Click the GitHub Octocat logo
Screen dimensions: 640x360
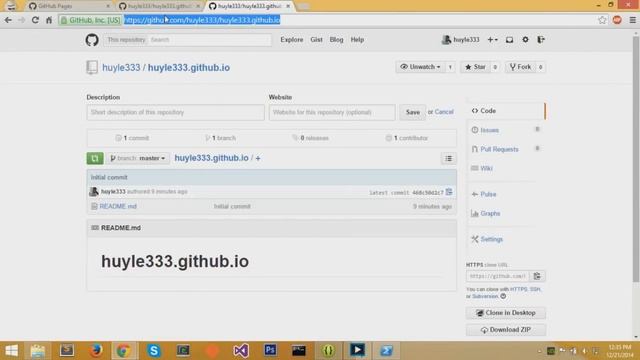click(92, 40)
